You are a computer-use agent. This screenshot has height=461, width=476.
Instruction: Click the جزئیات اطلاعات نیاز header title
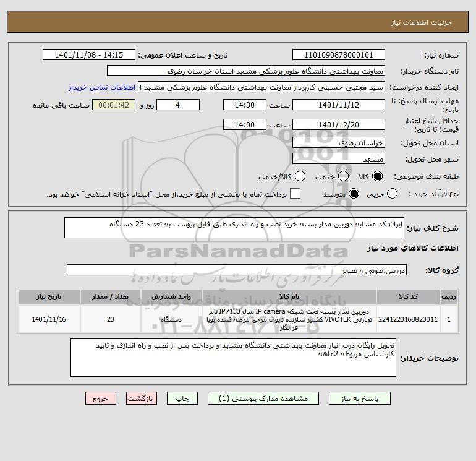pyautogui.click(x=422, y=22)
